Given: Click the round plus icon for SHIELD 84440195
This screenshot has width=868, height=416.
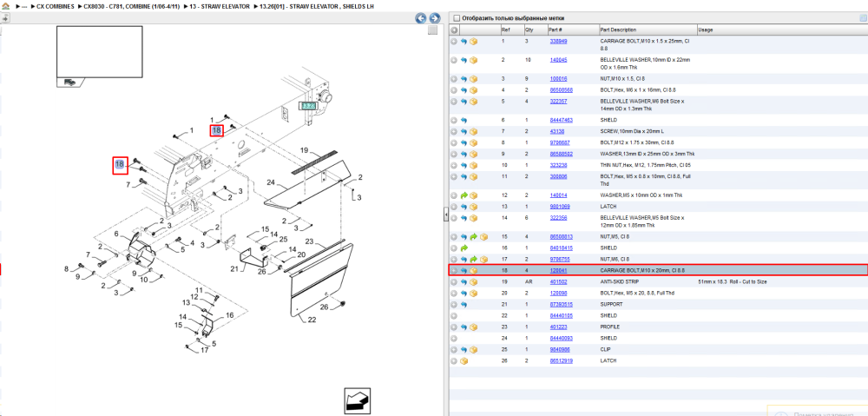Looking at the screenshot, I should [454, 316].
